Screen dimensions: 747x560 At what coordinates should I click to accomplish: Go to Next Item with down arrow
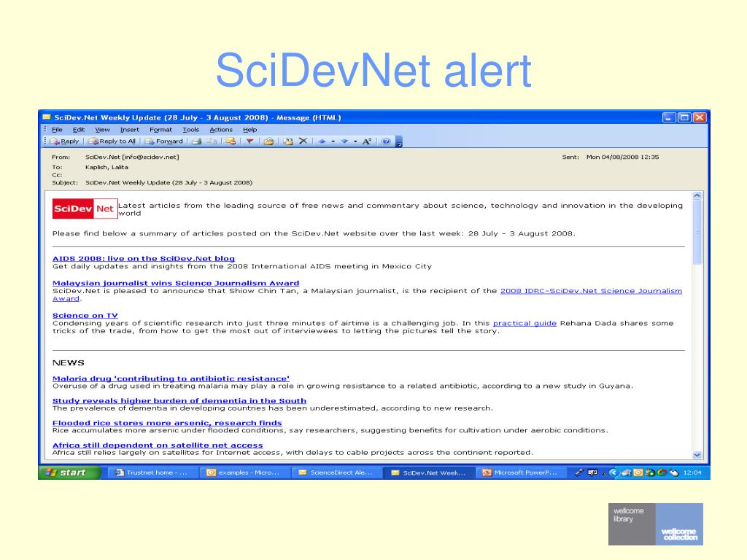(x=344, y=141)
